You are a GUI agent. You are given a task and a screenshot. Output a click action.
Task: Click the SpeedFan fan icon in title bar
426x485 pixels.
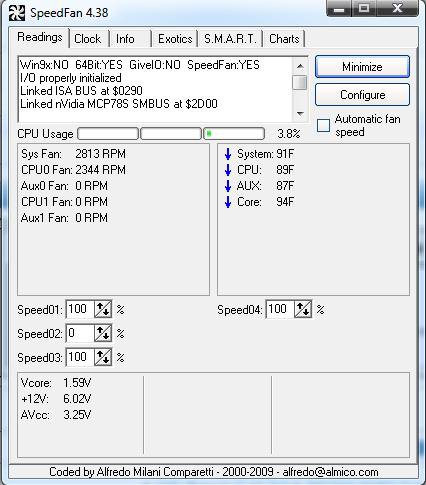pos(17,13)
